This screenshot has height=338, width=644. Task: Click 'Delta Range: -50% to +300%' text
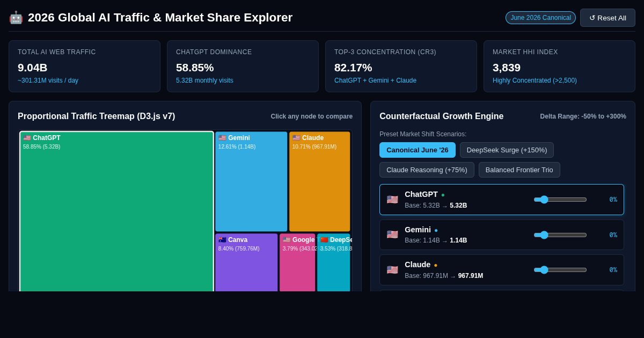tap(583, 116)
